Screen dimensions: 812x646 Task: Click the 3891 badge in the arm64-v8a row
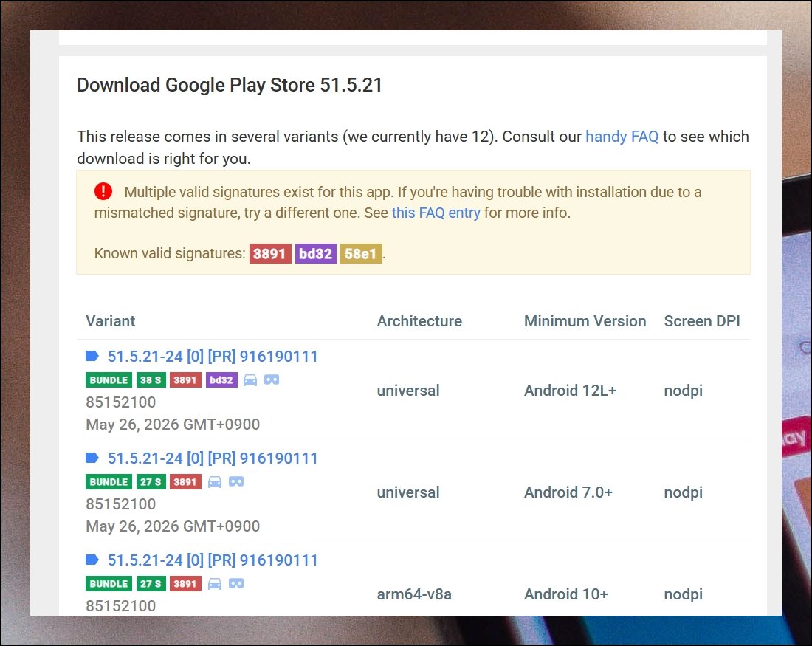coord(185,584)
